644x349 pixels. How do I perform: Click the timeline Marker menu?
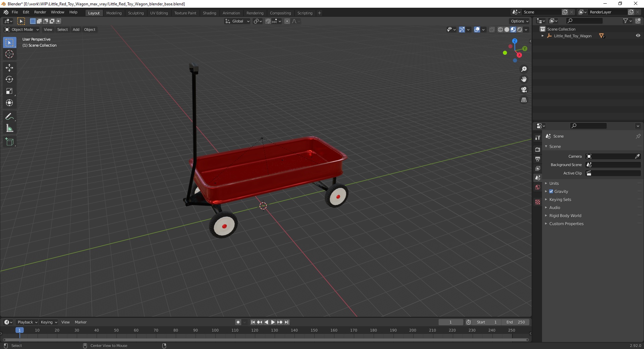(x=80, y=322)
